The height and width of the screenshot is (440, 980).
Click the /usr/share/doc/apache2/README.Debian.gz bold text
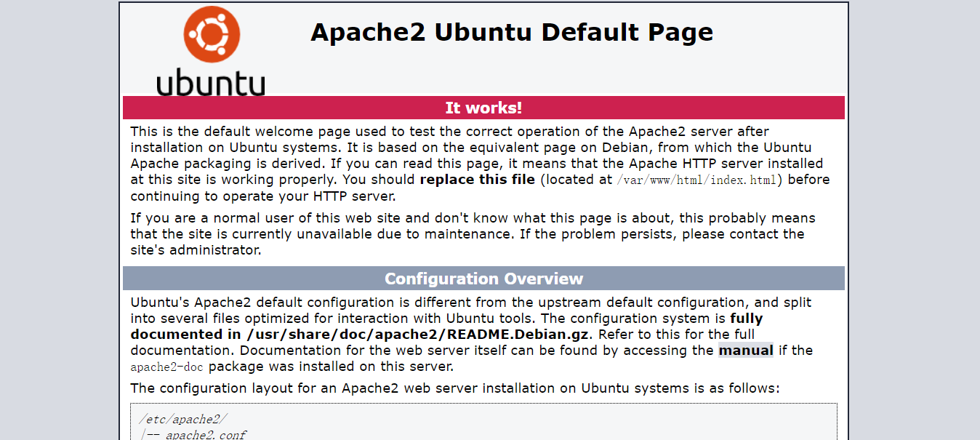417,335
